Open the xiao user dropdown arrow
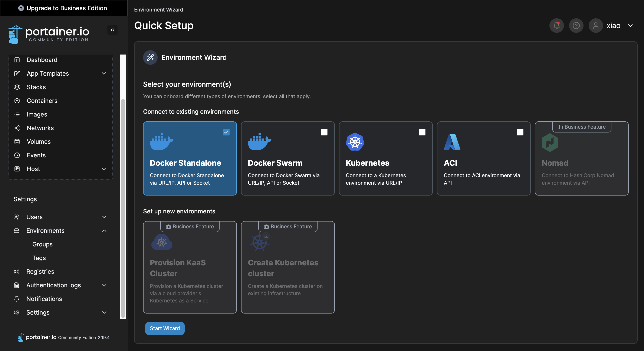This screenshot has height=351, width=644. [x=631, y=26]
